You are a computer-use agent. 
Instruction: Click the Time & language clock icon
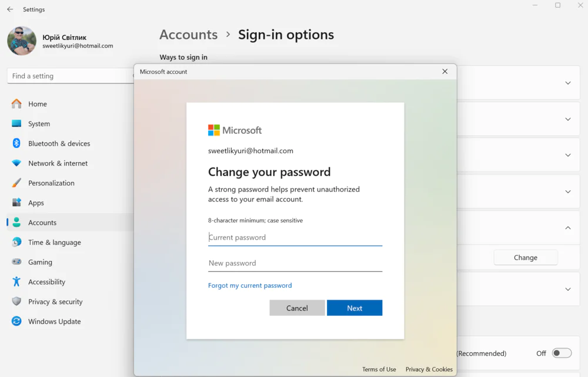point(16,242)
